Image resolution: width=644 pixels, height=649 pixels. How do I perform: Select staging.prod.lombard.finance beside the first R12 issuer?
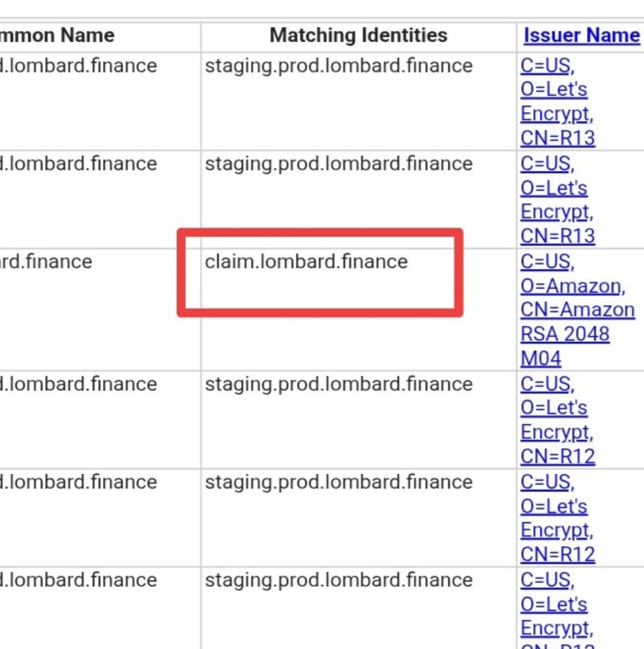tap(338, 384)
